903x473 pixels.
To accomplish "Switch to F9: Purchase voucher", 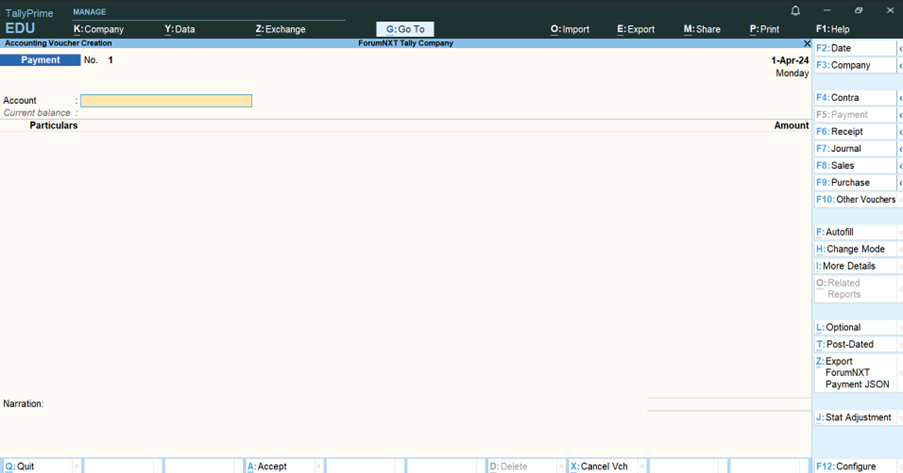I will pyautogui.click(x=855, y=183).
